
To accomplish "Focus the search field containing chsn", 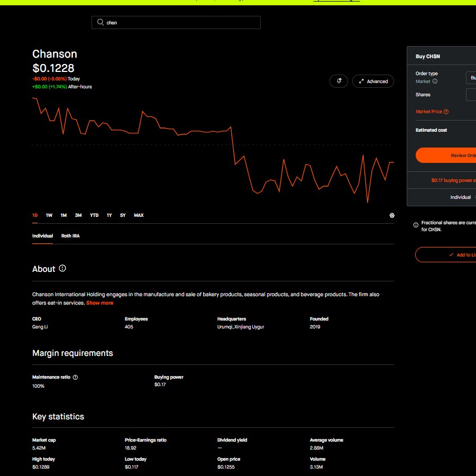I will click(x=176, y=22).
